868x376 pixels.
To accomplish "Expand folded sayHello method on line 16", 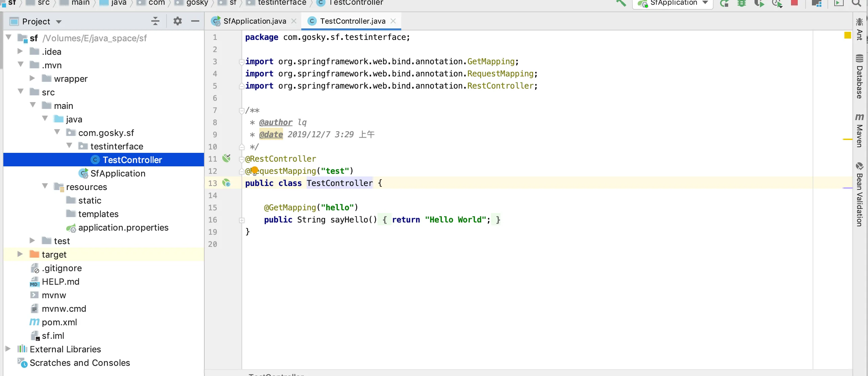I will coord(242,220).
